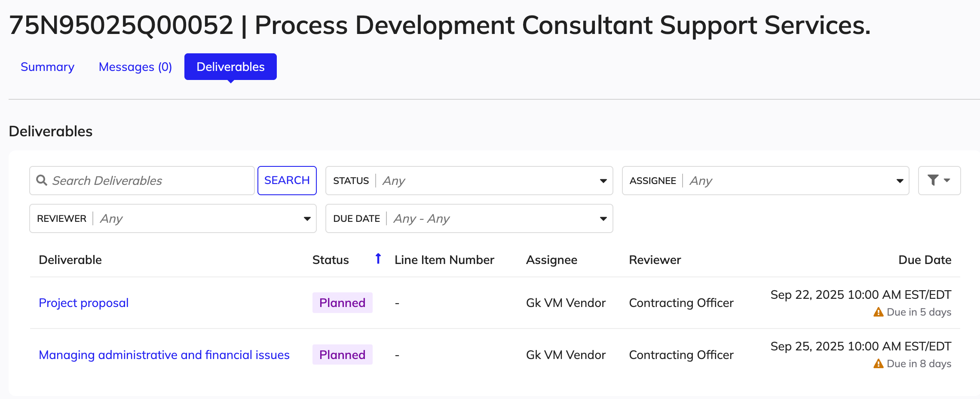Click the Planned badge on Project proposal row
This screenshot has height=399, width=980.
[342, 303]
